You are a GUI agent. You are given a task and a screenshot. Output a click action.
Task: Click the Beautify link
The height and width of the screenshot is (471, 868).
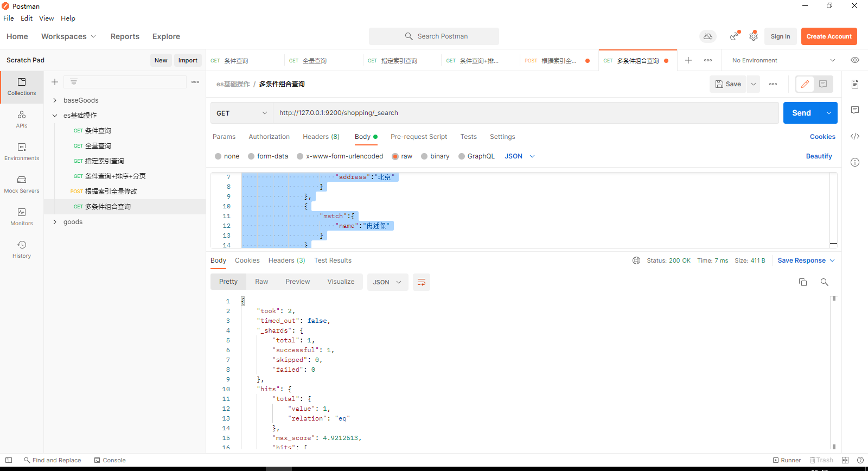click(819, 156)
